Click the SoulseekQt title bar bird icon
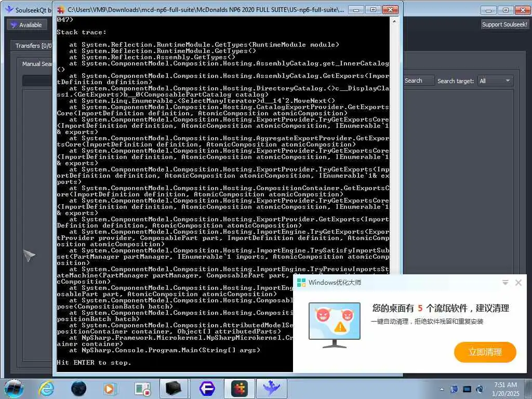 click(x=9, y=9)
